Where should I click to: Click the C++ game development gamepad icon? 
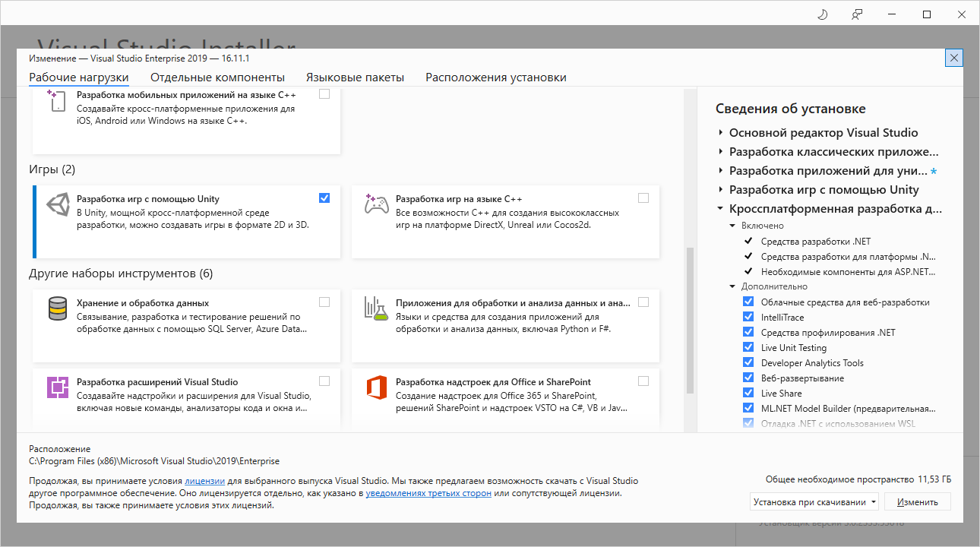pos(377,206)
